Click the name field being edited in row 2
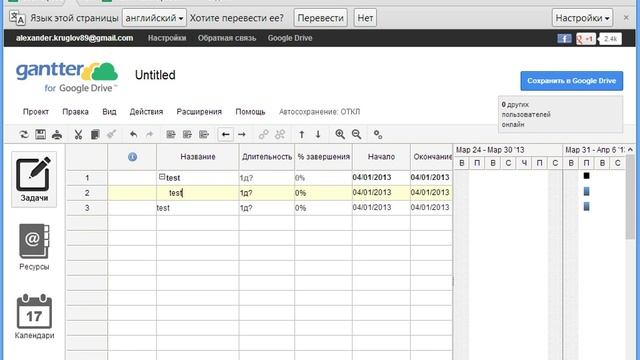Viewport: 640px width, 360px height. (x=198, y=193)
